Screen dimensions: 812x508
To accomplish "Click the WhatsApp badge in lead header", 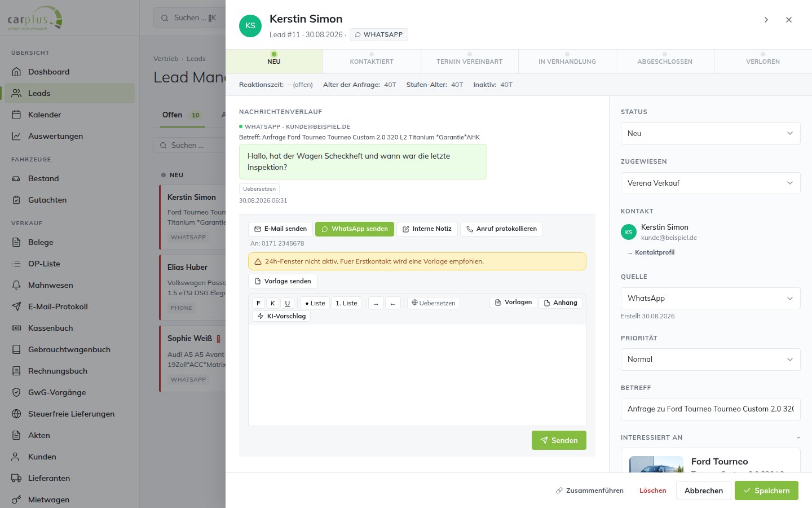I will (378, 34).
